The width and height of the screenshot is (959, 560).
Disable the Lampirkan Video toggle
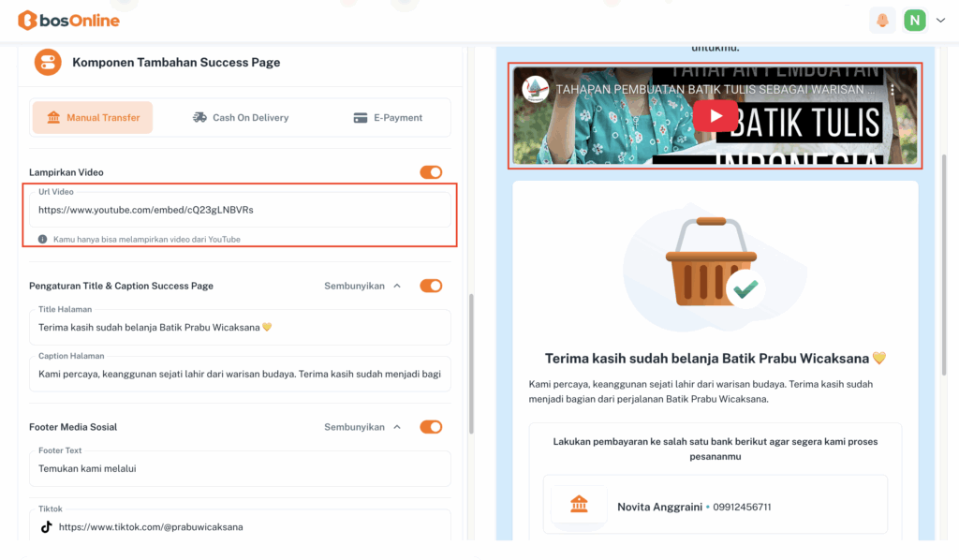(431, 172)
